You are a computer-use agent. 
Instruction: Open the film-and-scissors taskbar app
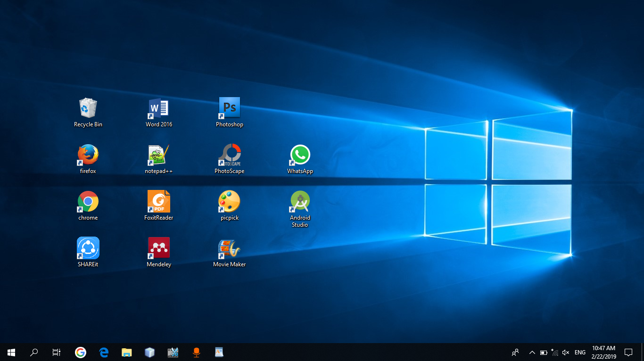173,352
